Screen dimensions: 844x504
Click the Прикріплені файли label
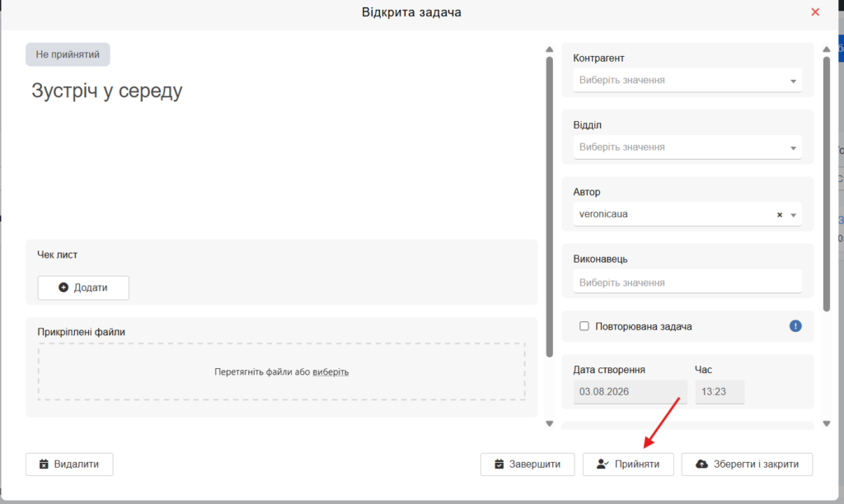(82, 332)
